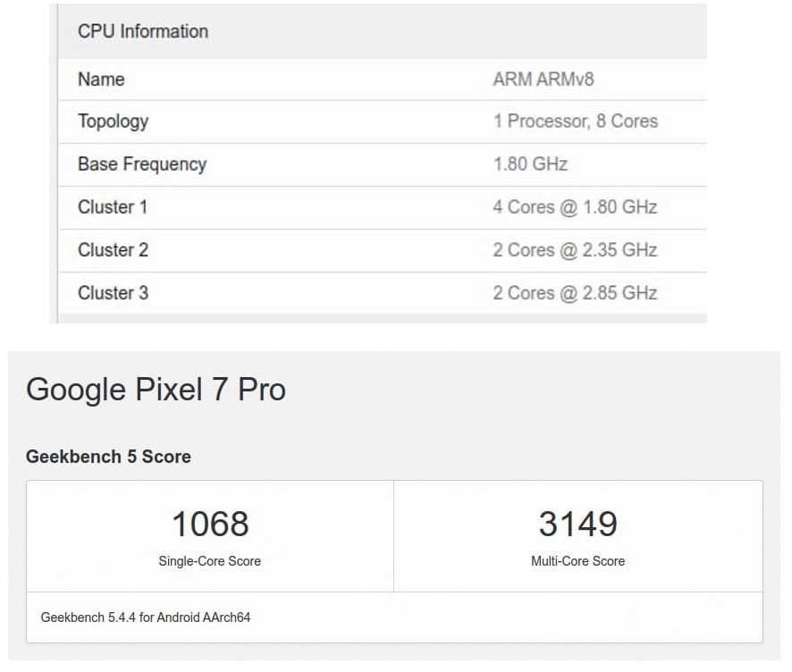Click the 3149 multi-core score number
Viewport: 792px width, 672px height.
tap(577, 525)
